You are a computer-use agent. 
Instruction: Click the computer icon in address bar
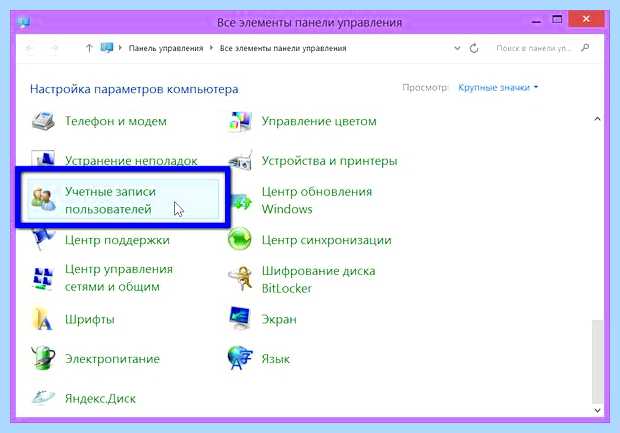point(107,48)
